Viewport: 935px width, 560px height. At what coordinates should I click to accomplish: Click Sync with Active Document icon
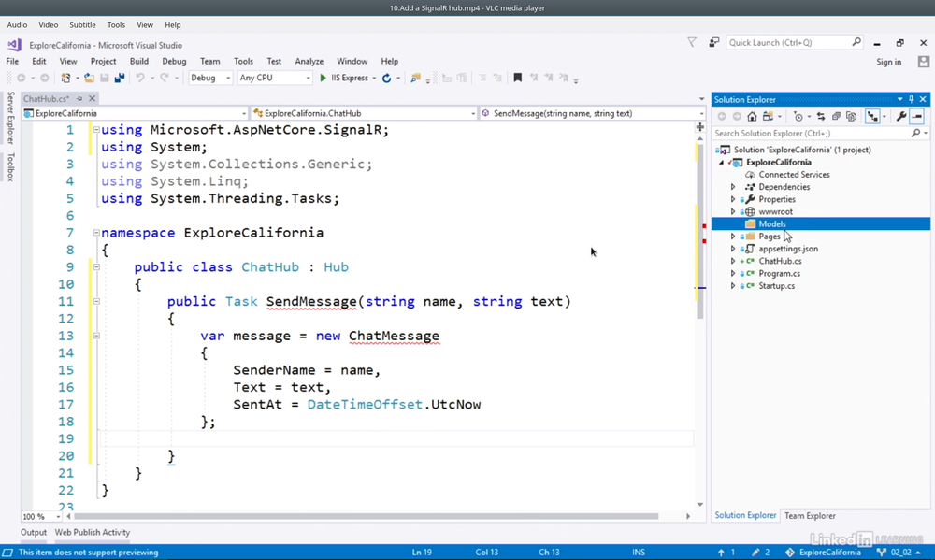(x=821, y=116)
